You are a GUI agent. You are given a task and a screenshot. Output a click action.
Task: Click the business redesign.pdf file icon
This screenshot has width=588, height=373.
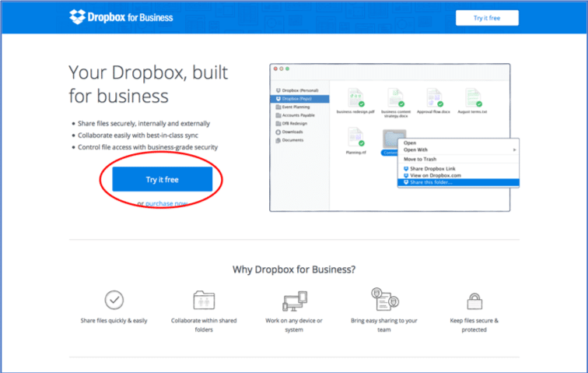point(355,97)
